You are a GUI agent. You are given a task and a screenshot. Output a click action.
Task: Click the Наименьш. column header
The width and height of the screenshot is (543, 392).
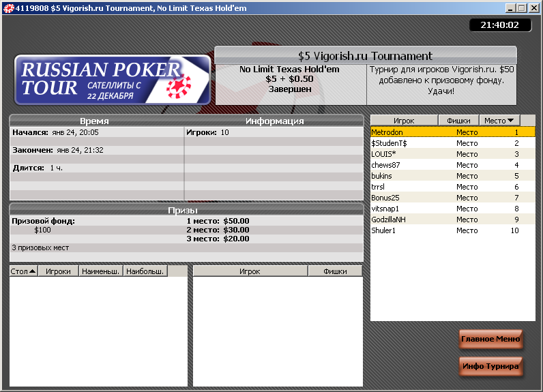(x=101, y=271)
